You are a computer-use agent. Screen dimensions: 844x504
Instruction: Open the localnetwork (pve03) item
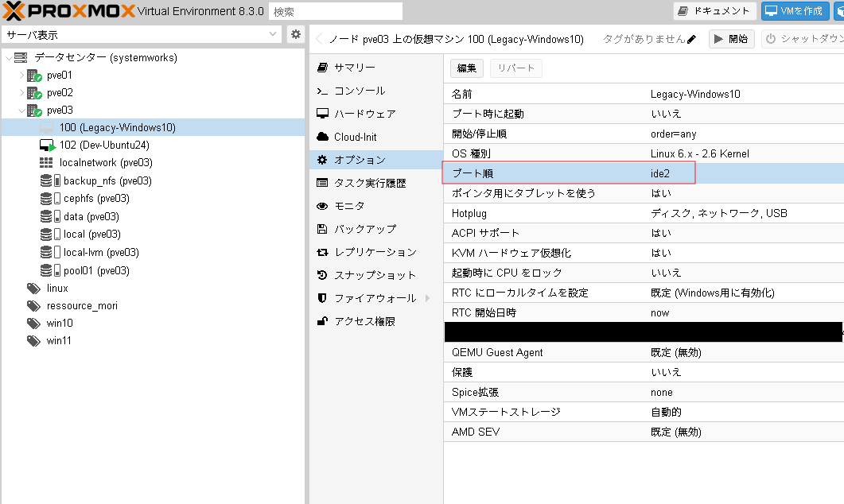pyautogui.click(x=96, y=162)
